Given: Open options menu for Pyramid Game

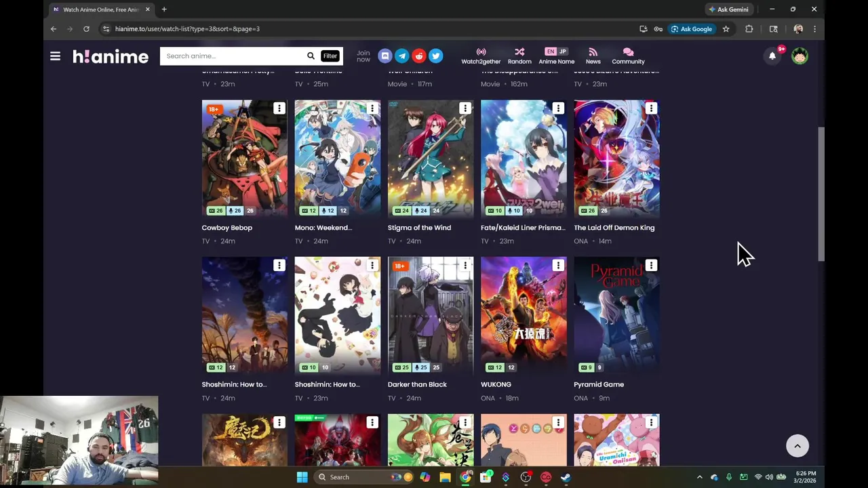Looking at the screenshot, I should [651, 265].
